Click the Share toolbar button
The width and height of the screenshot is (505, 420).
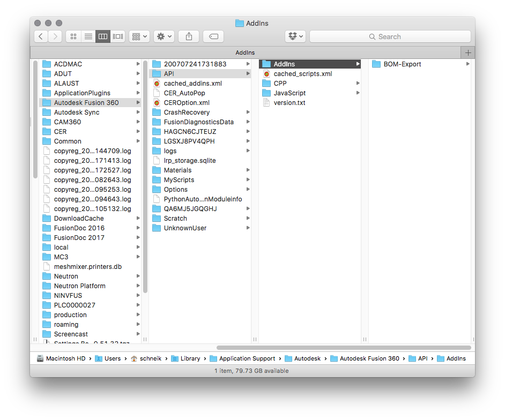tap(189, 36)
